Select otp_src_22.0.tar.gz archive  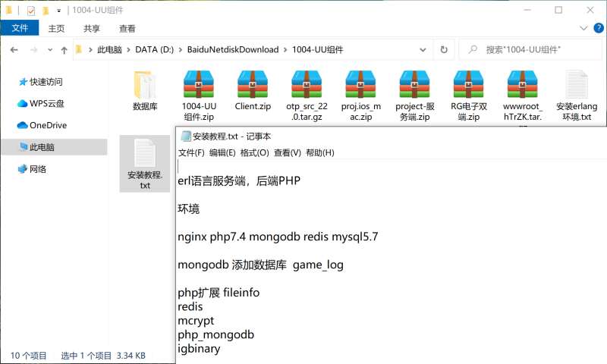307,96
